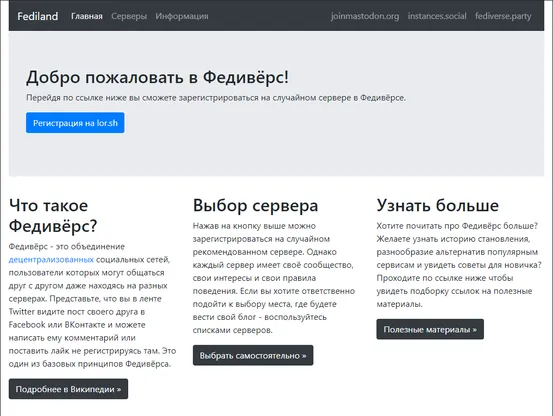Click the paragraph under Узнать больше
Viewport: 553px width, 416px height.
458,265
